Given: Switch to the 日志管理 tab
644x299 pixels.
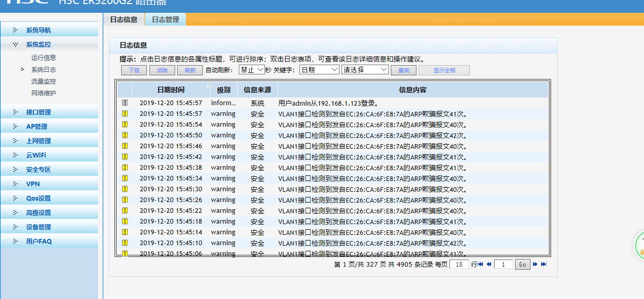Looking at the screenshot, I should click(165, 19).
